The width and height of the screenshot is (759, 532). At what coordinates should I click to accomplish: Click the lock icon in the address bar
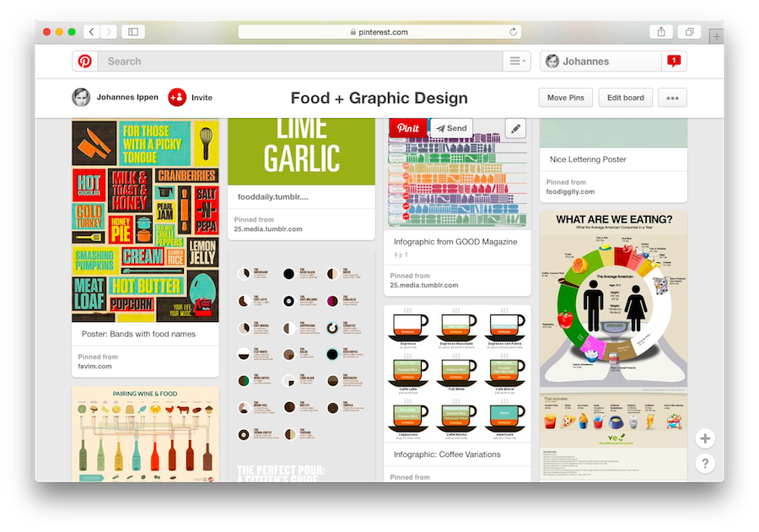click(x=353, y=32)
